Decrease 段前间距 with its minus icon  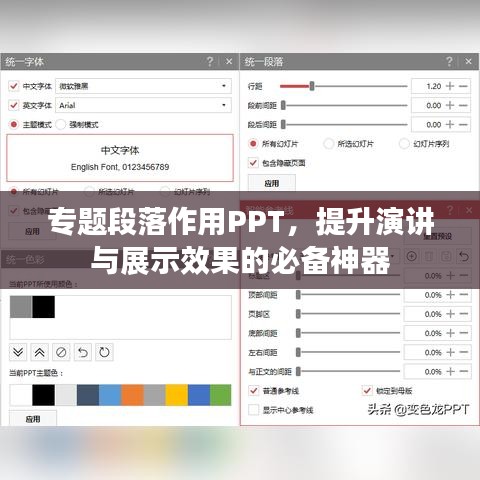click(x=463, y=105)
